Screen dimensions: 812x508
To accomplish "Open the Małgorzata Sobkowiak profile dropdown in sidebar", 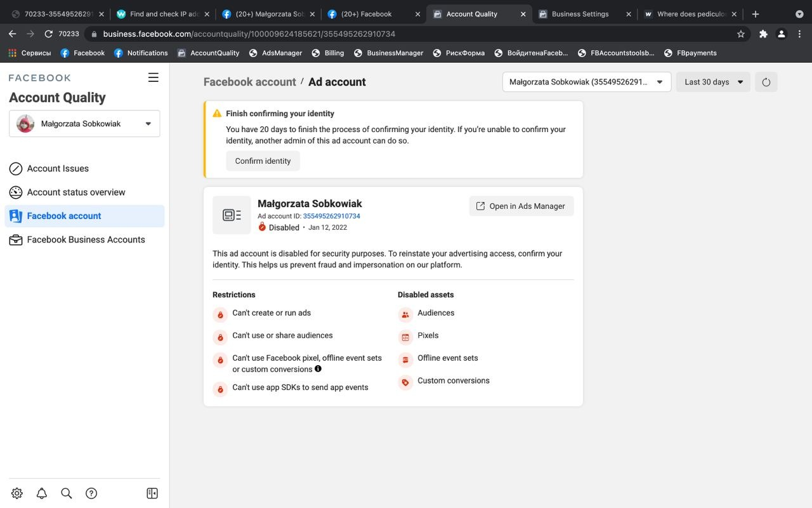I will click(x=84, y=124).
